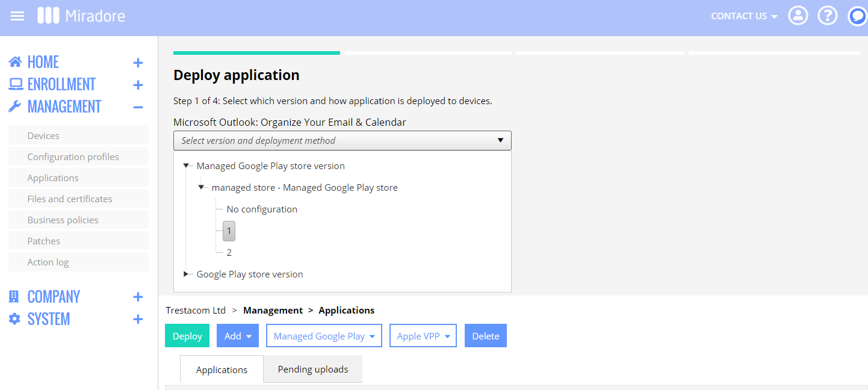Click the Deploy application heading
This screenshot has height=390, width=868.
(237, 75)
